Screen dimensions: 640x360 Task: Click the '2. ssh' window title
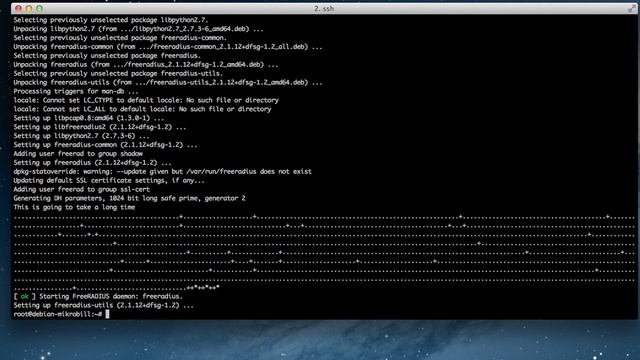(324, 8)
